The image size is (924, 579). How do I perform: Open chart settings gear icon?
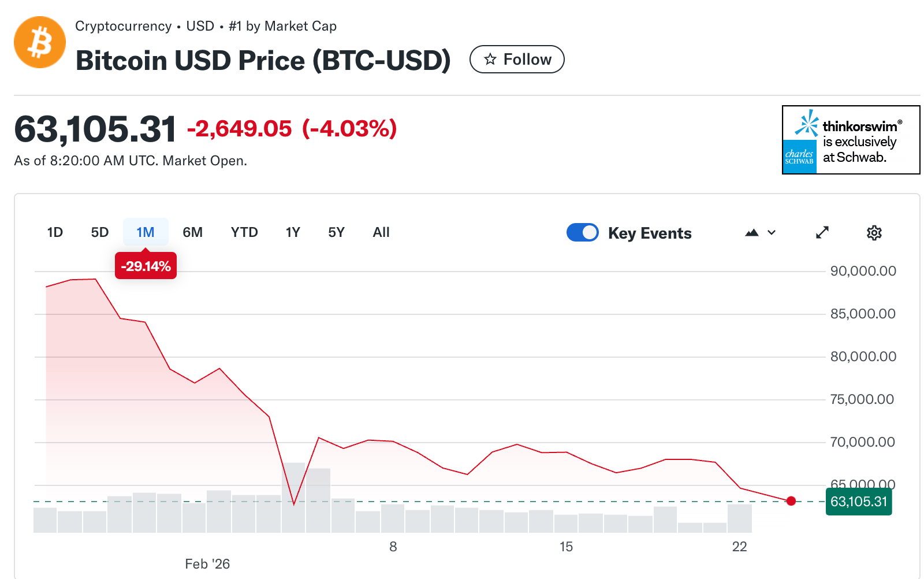874,233
